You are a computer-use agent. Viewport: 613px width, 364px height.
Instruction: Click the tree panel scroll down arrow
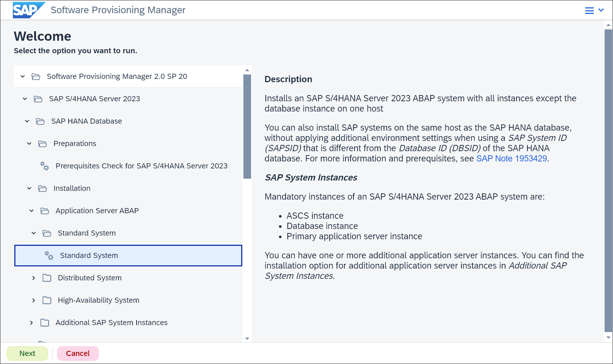(x=247, y=338)
